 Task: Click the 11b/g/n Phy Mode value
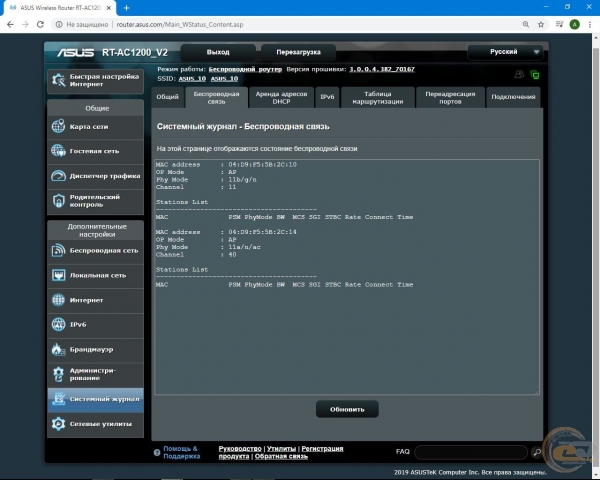tap(243, 180)
